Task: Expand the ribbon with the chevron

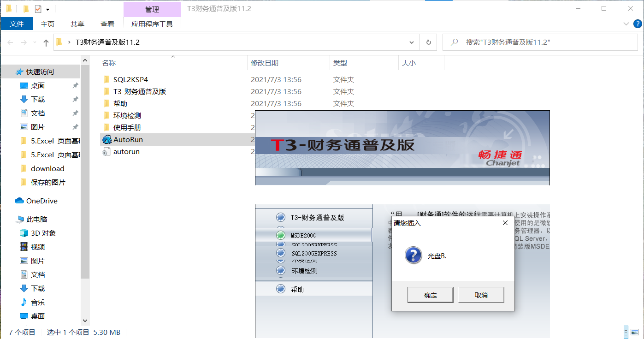Action: 626,24
